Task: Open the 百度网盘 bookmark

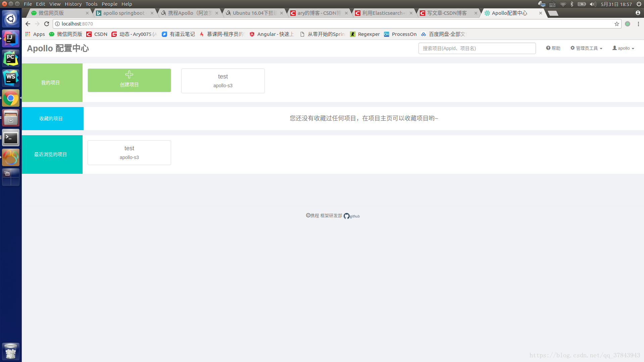Action: [443, 34]
